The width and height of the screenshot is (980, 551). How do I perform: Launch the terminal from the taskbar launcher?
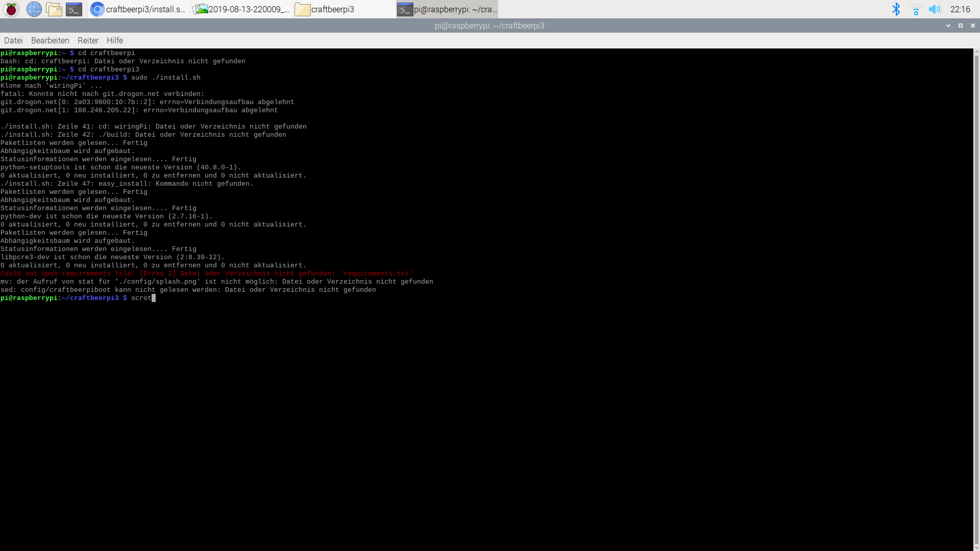click(x=74, y=9)
